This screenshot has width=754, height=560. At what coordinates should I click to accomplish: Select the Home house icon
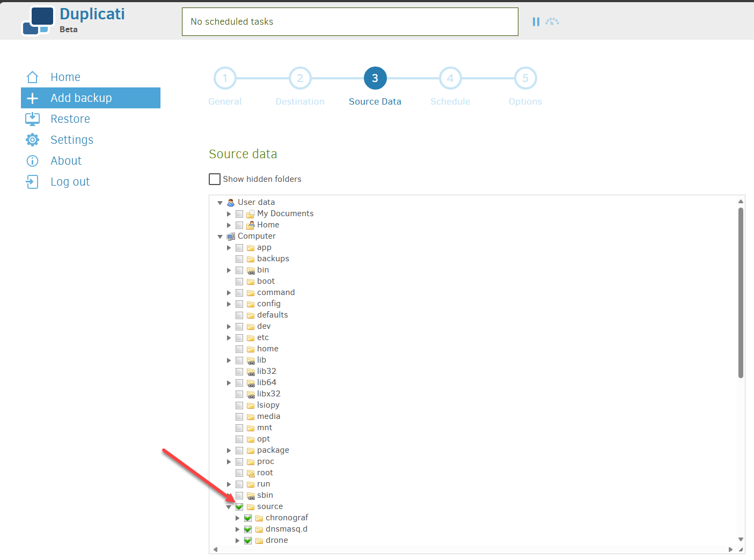pos(32,77)
